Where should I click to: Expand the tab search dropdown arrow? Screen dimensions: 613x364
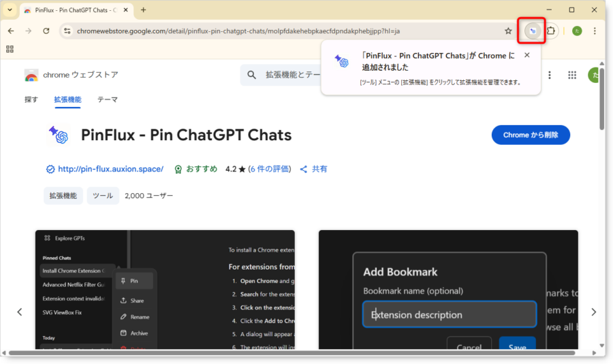10,10
